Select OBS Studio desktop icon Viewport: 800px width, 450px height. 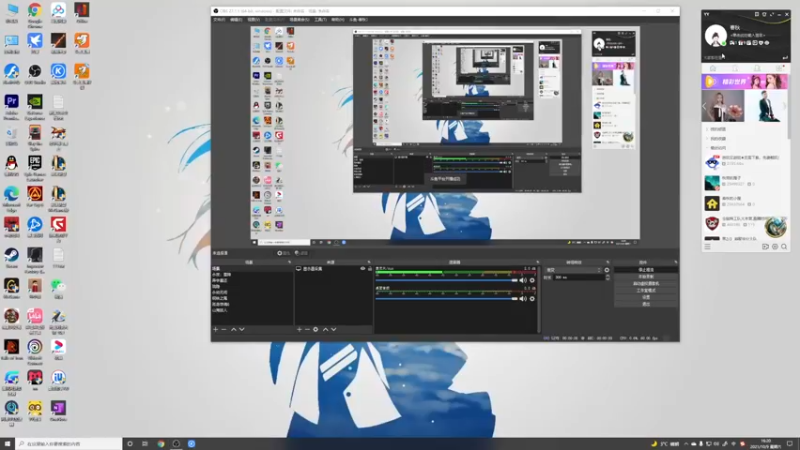(x=35, y=74)
